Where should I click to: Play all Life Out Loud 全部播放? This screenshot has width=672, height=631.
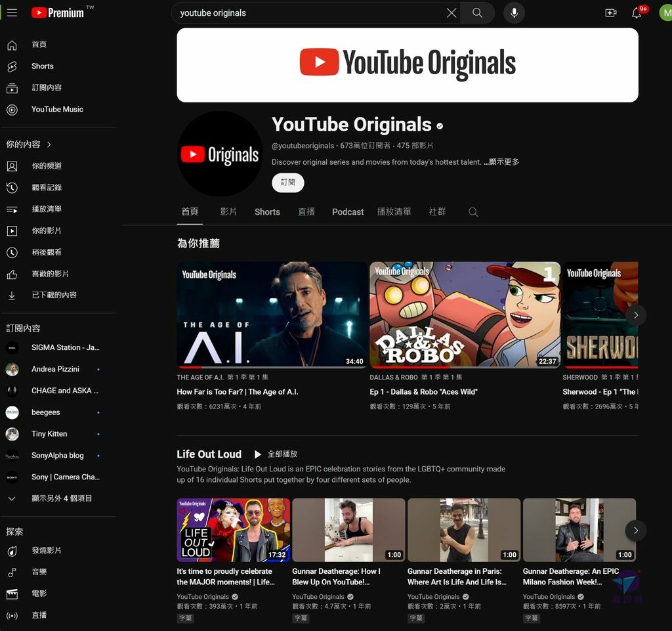[x=276, y=454]
